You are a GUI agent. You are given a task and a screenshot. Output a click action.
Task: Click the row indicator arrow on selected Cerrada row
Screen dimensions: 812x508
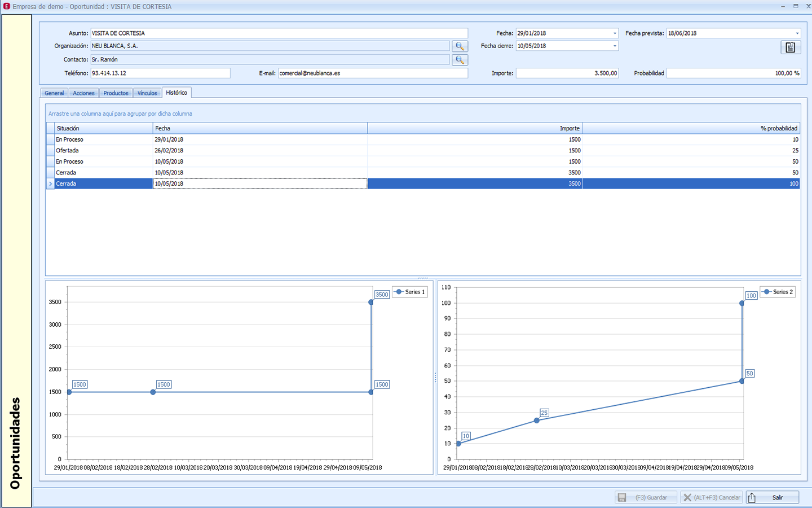pos(50,184)
